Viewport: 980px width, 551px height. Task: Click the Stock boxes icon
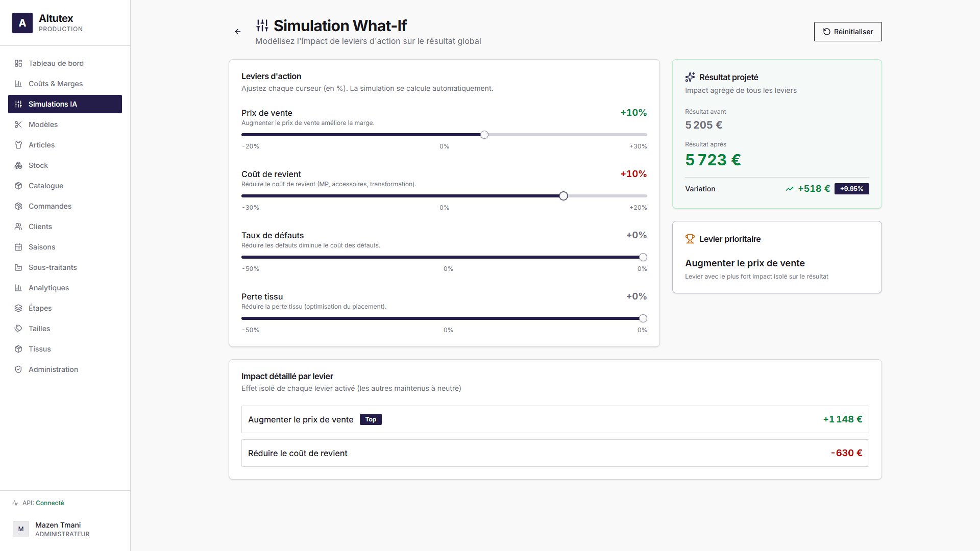pos(18,165)
